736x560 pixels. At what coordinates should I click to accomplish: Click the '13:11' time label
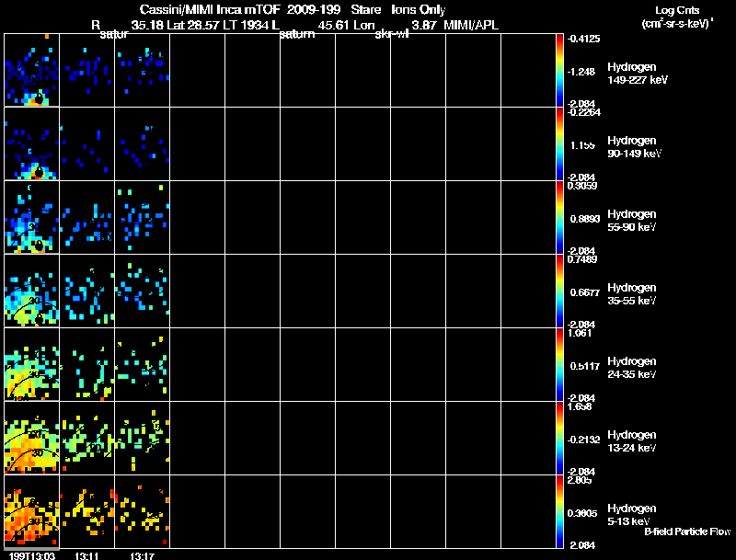86,555
